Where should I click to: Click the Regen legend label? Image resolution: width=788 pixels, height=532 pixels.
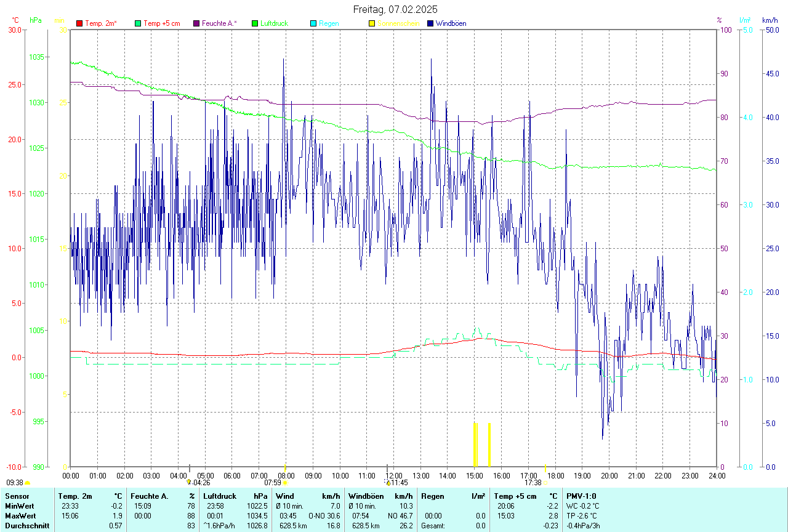[329, 23]
